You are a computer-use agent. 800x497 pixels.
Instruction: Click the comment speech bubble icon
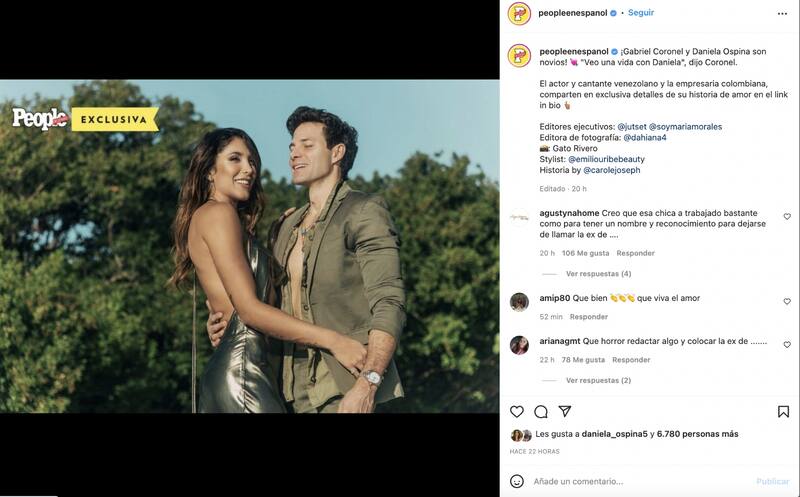pyautogui.click(x=541, y=411)
